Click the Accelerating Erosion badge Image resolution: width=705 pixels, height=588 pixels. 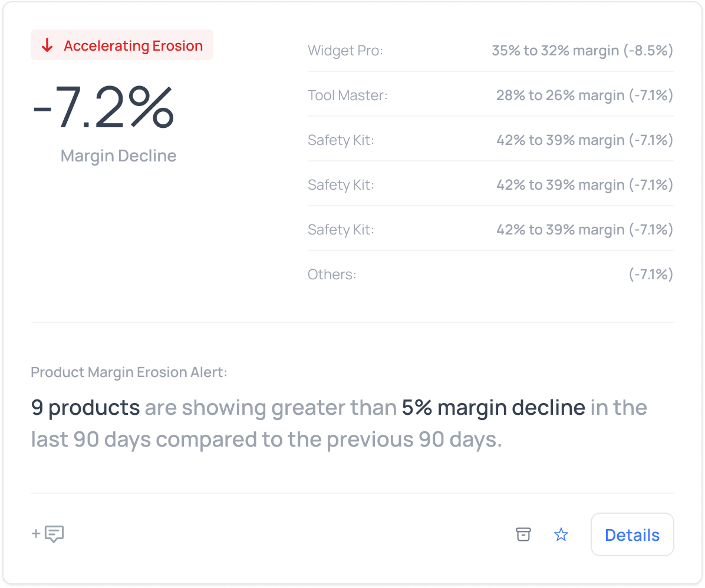(122, 45)
